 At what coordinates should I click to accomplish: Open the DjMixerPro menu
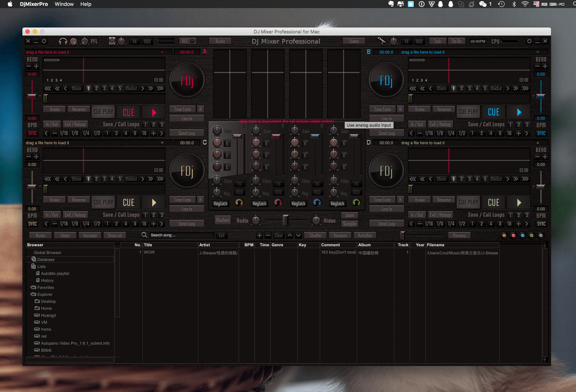point(34,4)
